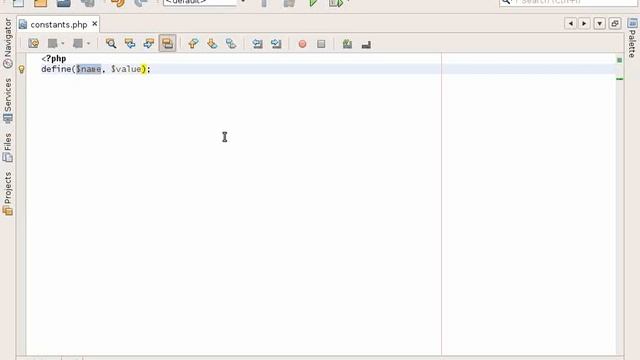Screen dimensions: 640x360
Task: Show the opened documents list dropdown
Action: click(x=599, y=24)
